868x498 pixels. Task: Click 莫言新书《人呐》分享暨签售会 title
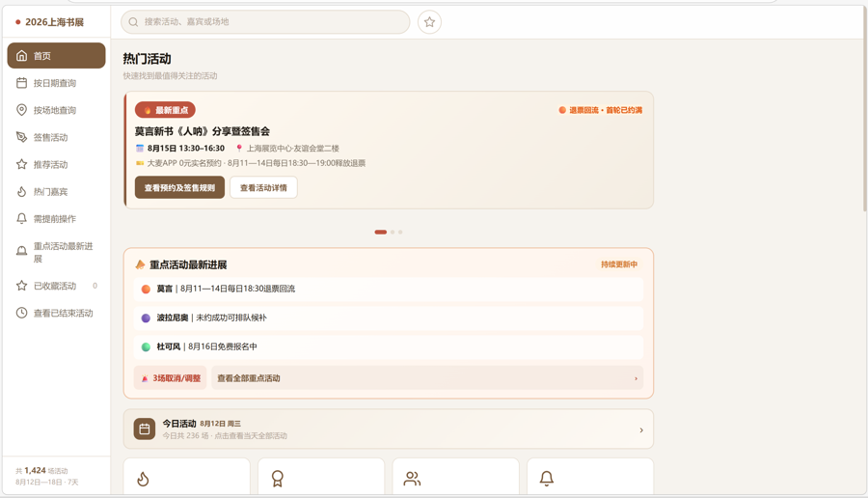(x=203, y=131)
